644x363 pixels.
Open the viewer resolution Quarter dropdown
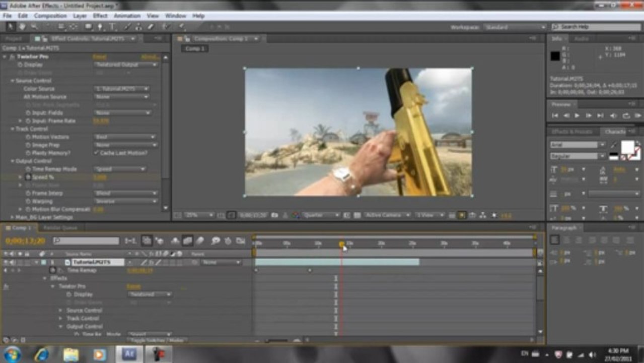(x=321, y=215)
